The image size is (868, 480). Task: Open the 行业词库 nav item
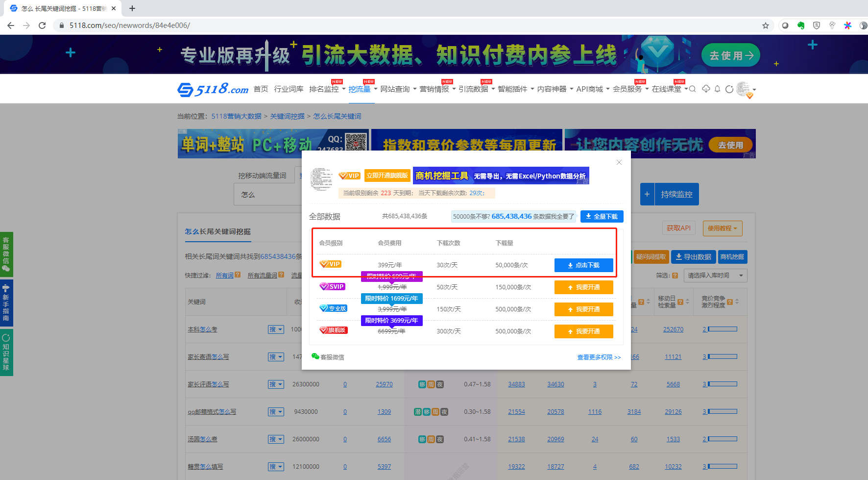click(289, 89)
